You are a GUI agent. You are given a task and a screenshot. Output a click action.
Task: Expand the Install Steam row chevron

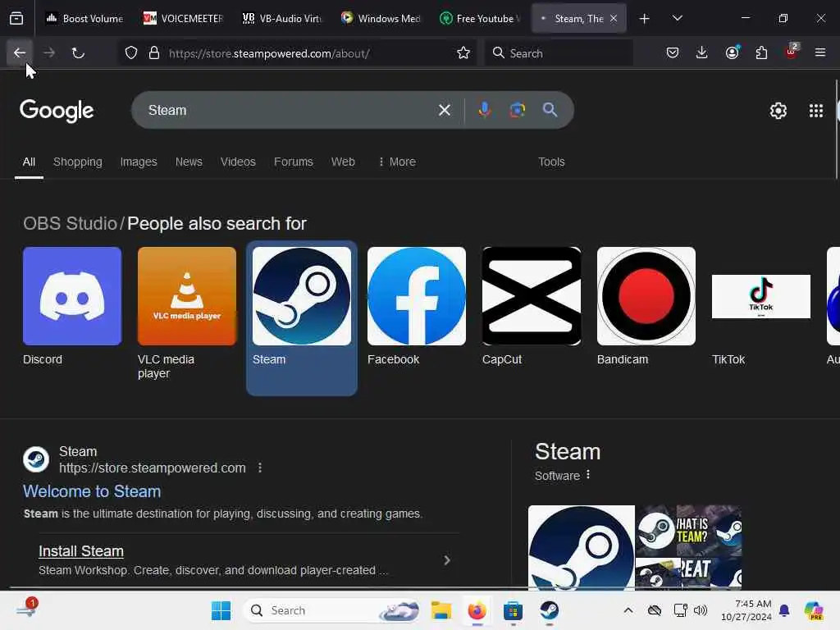pos(447,559)
